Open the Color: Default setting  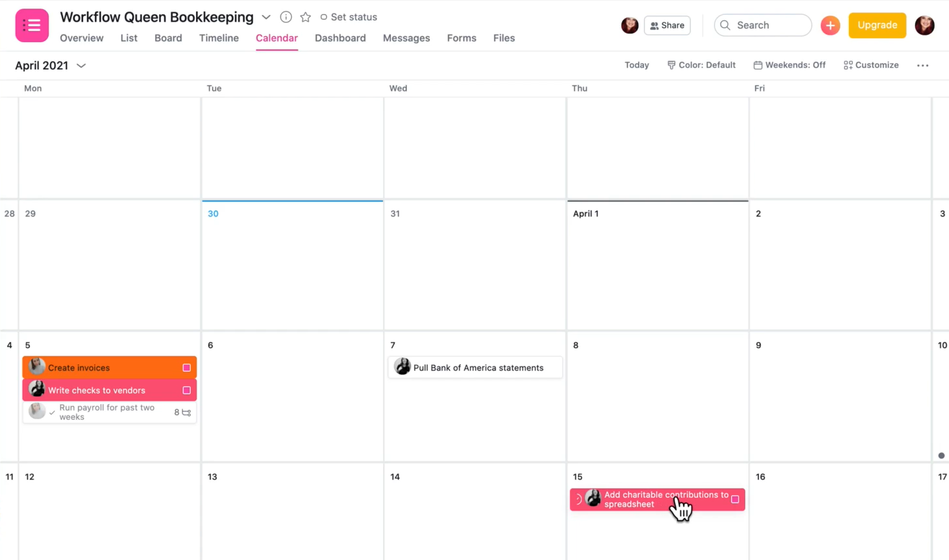coord(701,65)
